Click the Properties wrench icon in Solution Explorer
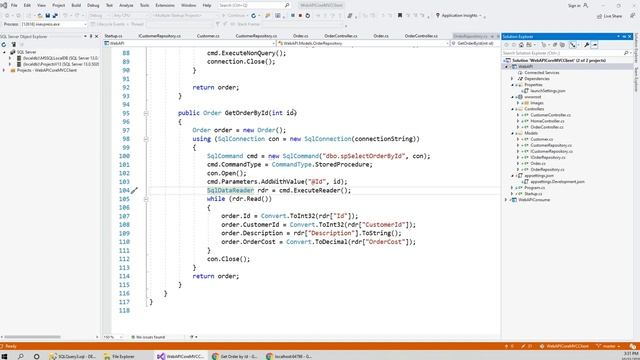640x360 pixels. click(x=587, y=45)
